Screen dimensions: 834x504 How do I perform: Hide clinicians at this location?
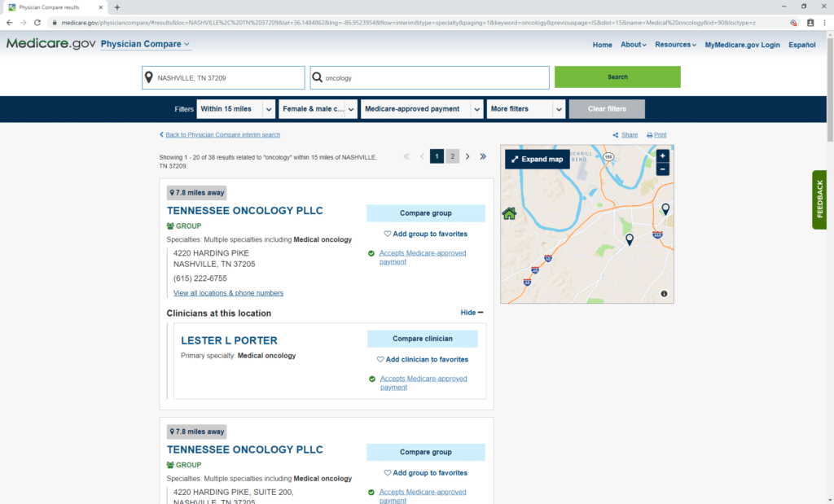pos(472,313)
